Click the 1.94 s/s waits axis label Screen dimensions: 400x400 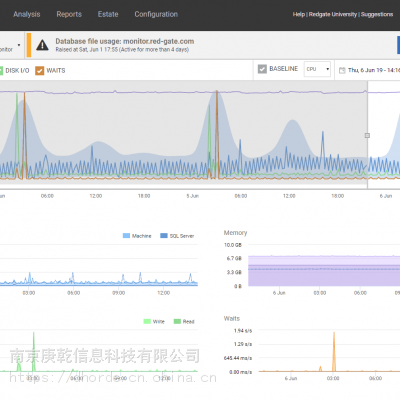coord(243,331)
